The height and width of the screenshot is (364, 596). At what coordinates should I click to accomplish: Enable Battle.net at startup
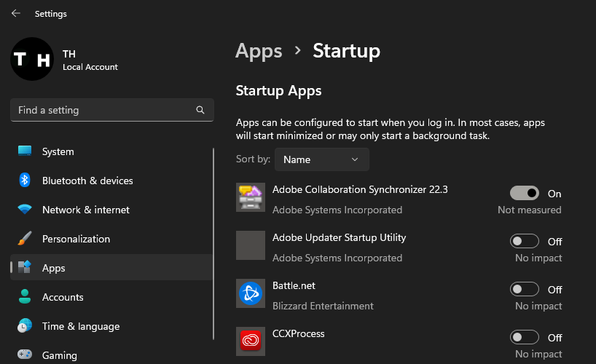[x=524, y=289]
